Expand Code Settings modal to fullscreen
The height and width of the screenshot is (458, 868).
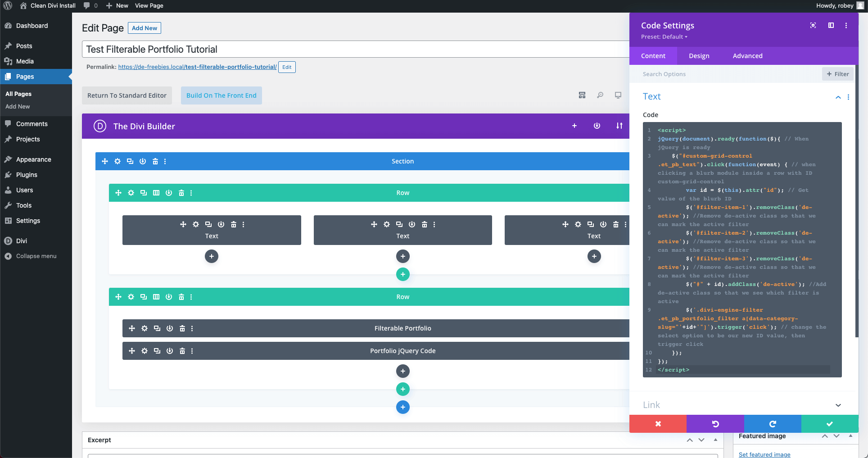813,25
